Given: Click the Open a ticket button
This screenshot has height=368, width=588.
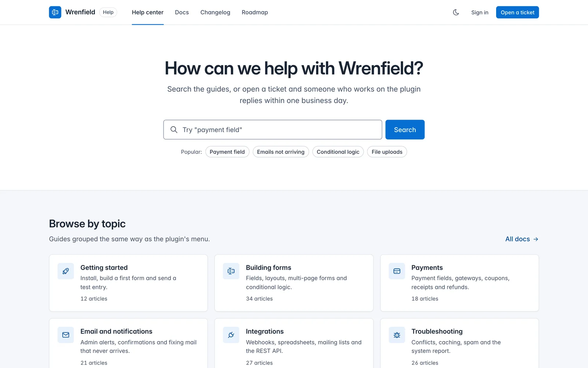Looking at the screenshot, I should click(517, 12).
